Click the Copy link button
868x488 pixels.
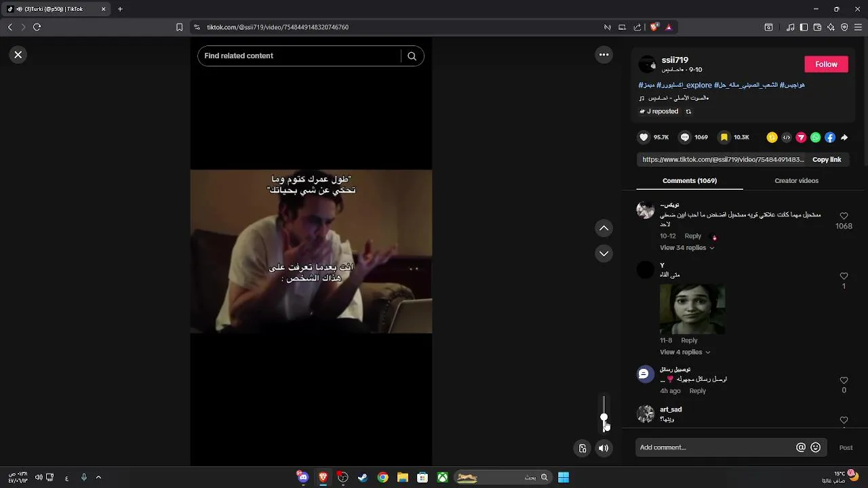click(827, 160)
